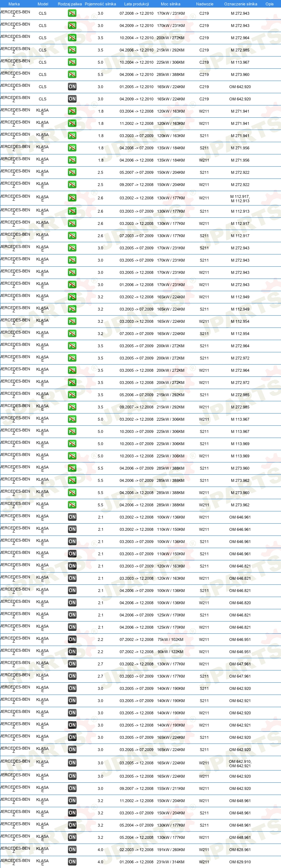Click the Nadwozie column header
This screenshot has width=281, height=868.
[x=204, y=4]
